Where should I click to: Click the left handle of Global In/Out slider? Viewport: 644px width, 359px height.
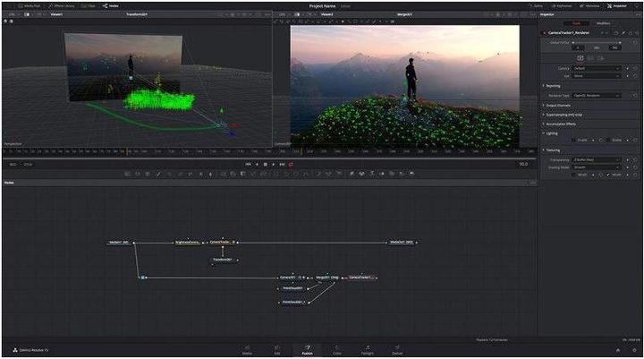coord(573,42)
